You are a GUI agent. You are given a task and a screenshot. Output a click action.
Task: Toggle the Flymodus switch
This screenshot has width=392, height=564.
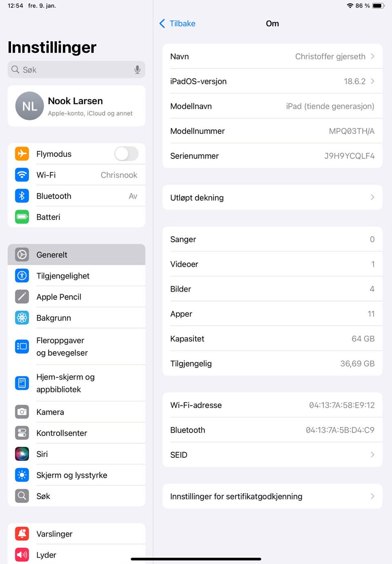(127, 154)
